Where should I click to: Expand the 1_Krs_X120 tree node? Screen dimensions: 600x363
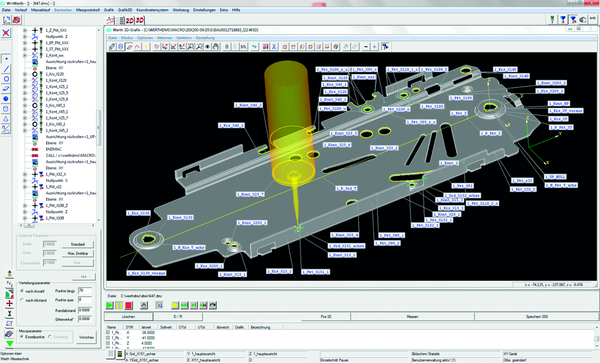[25, 74]
